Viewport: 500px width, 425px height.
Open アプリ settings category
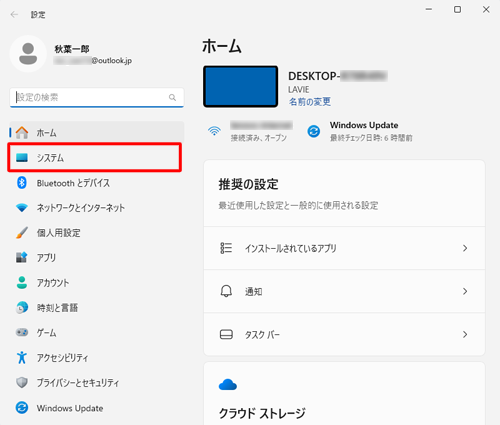click(96, 257)
